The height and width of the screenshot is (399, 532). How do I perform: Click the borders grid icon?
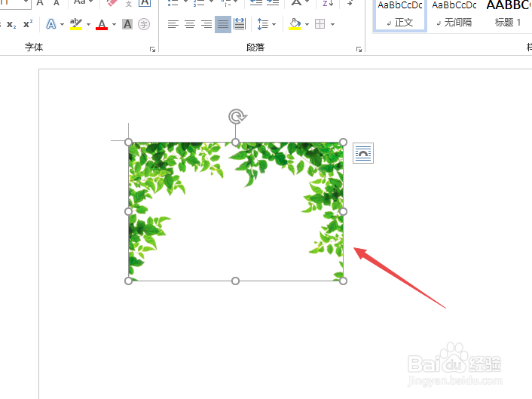[x=320, y=24]
